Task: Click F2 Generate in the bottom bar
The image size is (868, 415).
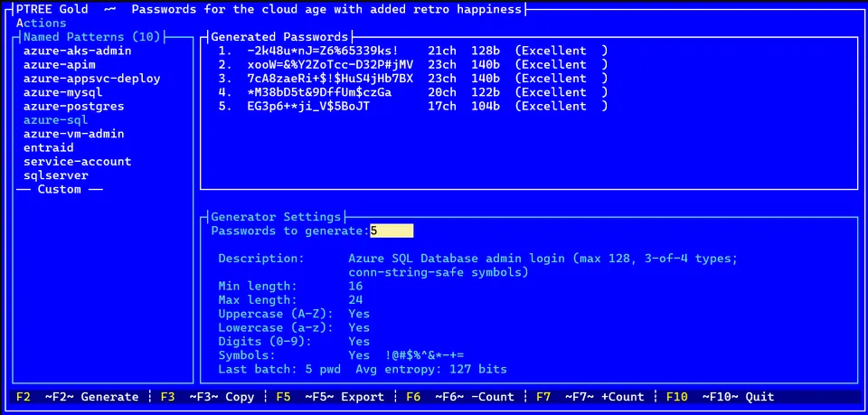Action: 78,397
